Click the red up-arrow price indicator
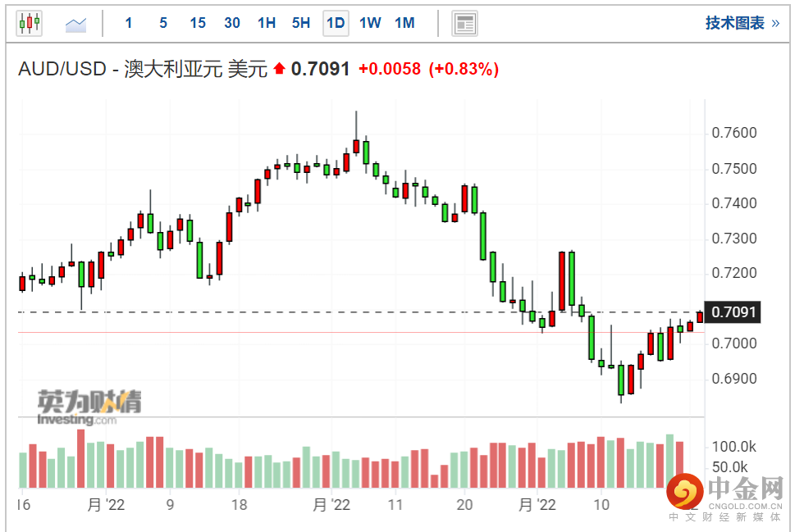 [280, 70]
